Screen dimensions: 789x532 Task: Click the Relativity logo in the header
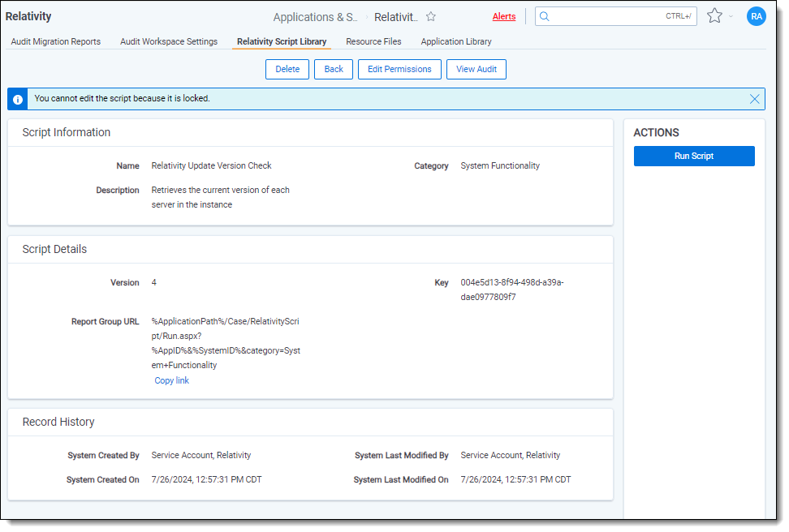point(28,16)
